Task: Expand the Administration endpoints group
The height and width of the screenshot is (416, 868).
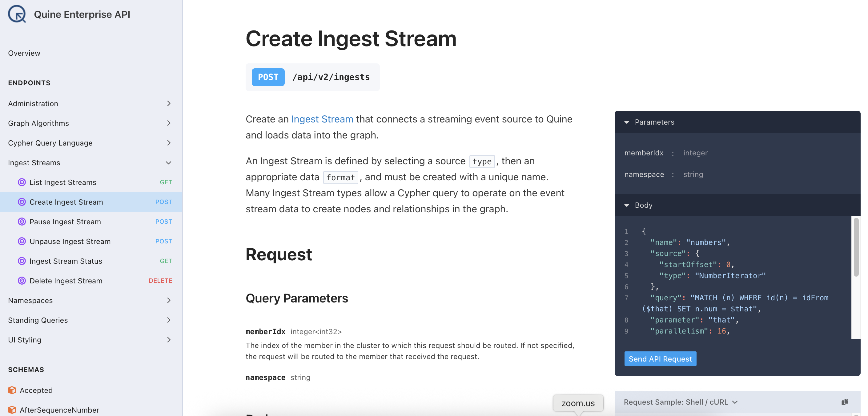Action: [168, 103]
